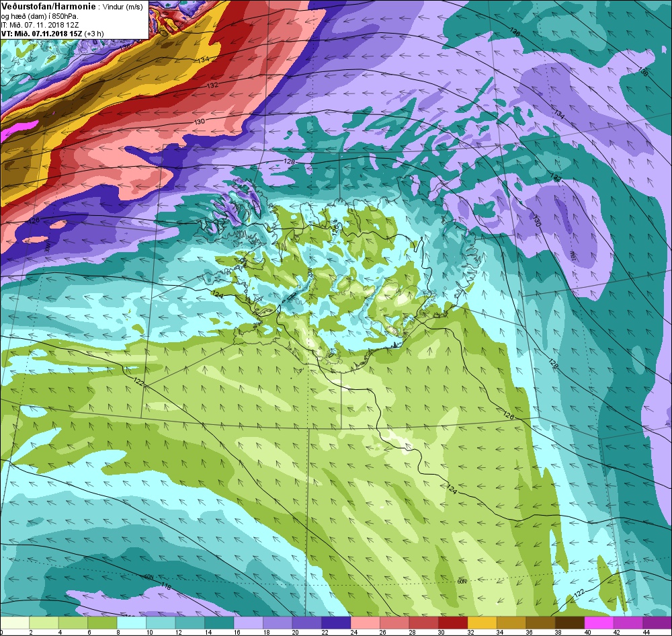Click the 134 contour label in the red wind band
The image size is (672, 636).
(x=203, y=60)
